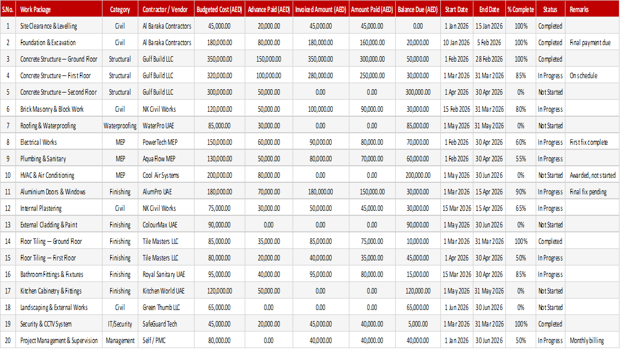Click the 'Waterproofing' category cell
Image resolution: width=620 pixels, height=364 pixels.
[120, 126]
